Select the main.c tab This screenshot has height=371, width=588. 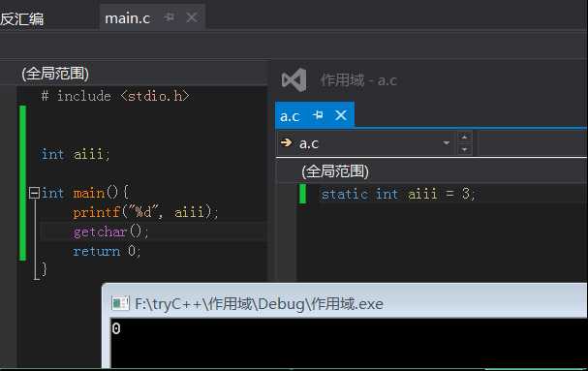click(127, 18)
